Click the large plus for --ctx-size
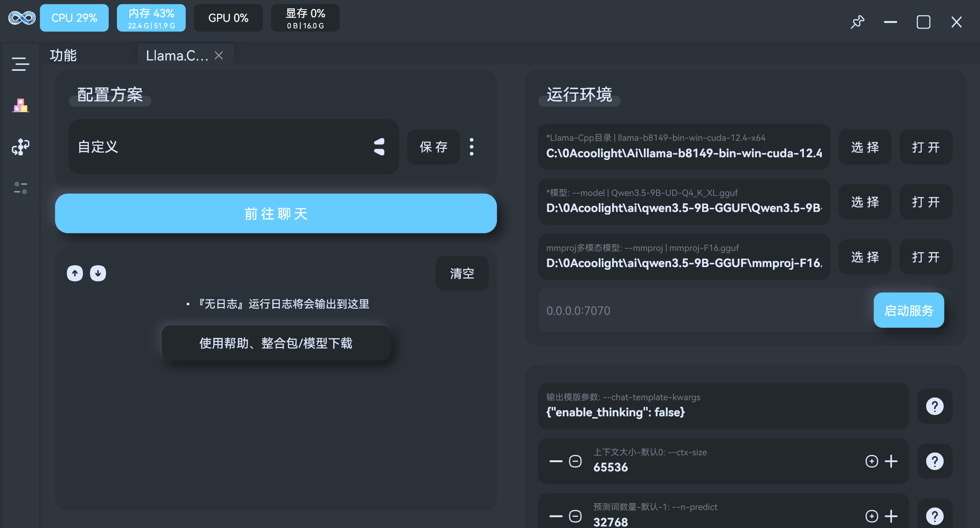980x528 pixels. click(x=892, y=461)
